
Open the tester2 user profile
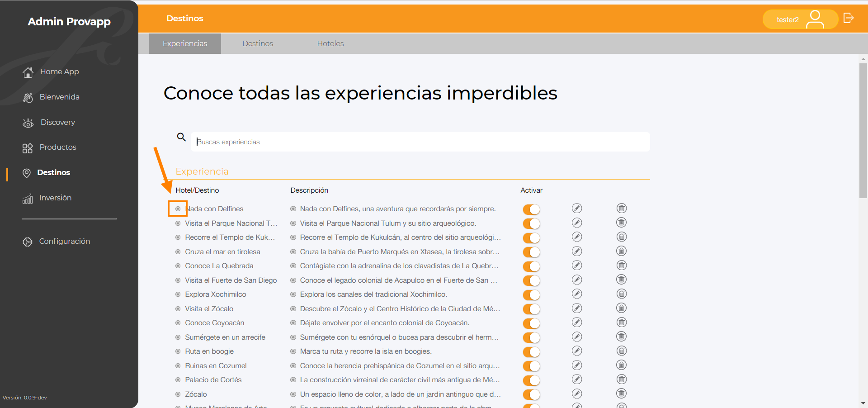800,19
